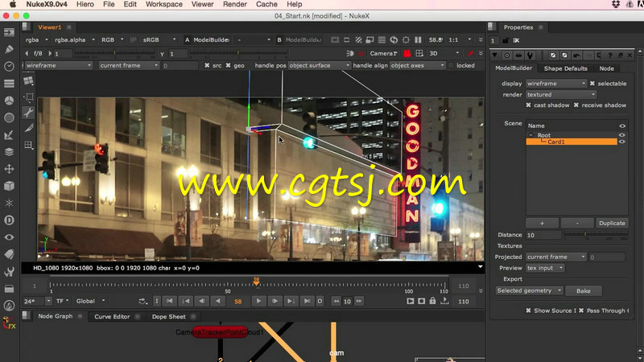The height and width of the screenshot is (362, 644).
Task: Pause viewer updates with the pause icon
Action: tap(418, 39)
